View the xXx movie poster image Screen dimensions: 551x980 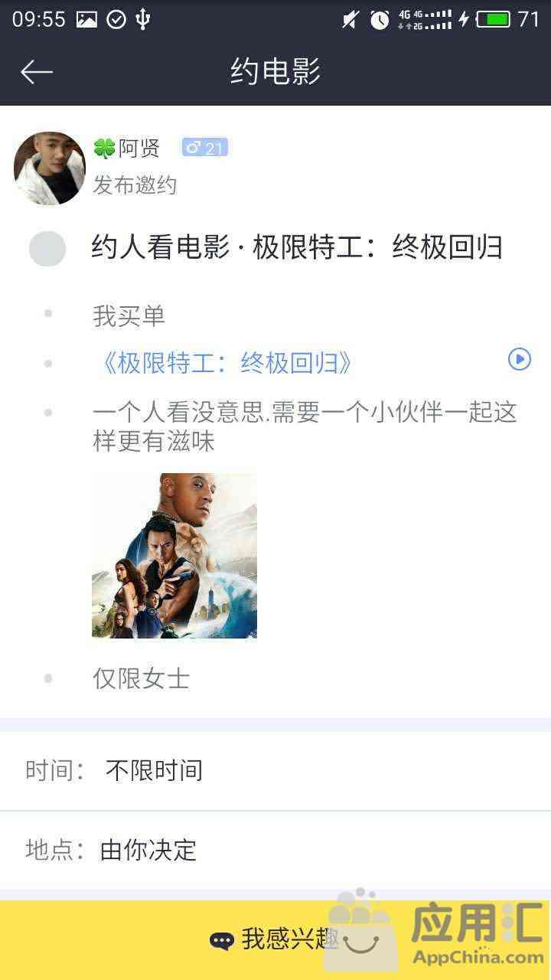[x=174, y=556]
